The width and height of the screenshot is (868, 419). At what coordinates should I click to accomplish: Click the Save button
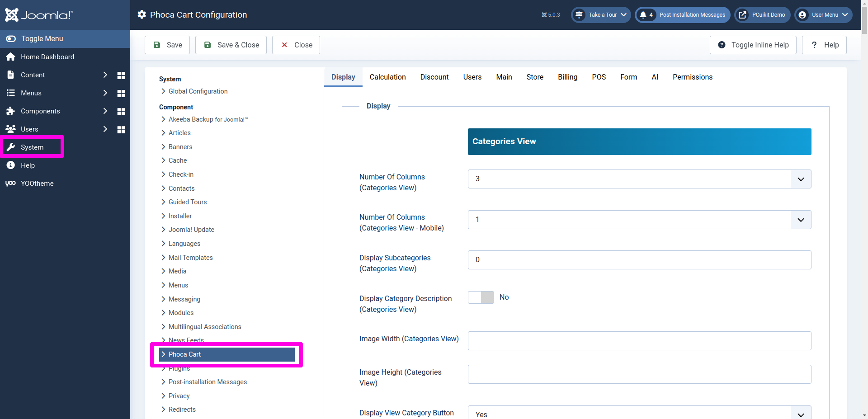(x=167, y=45)
